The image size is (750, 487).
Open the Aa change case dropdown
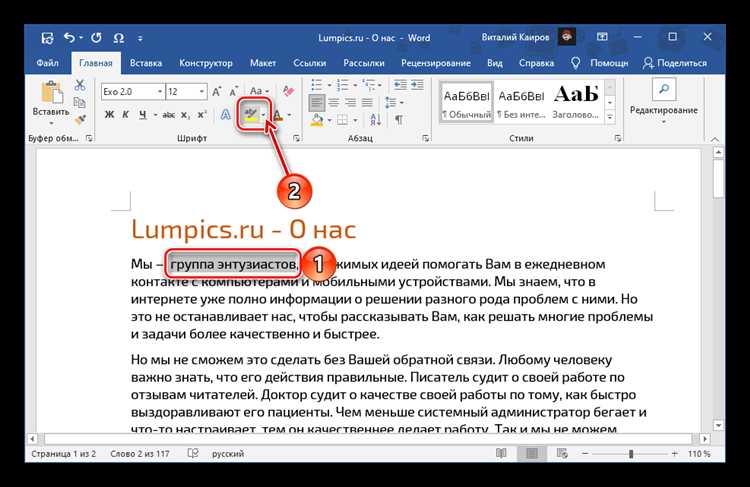tap(259, 91)
